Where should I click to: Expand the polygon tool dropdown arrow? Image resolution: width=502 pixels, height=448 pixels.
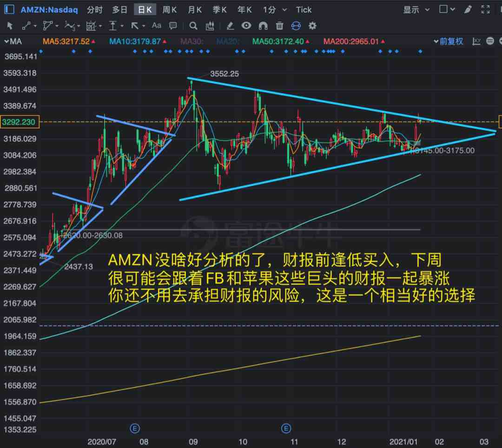[x=57, y=26]
